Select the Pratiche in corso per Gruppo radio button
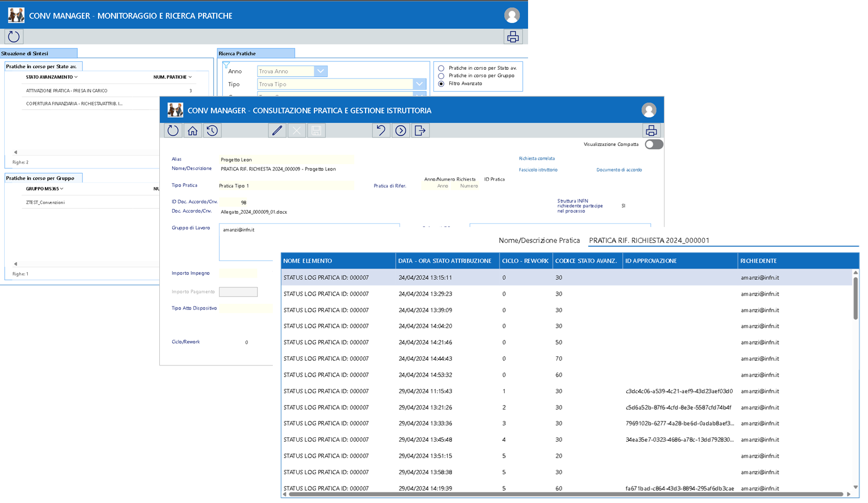Screen dimensions: 868x503 (441, 76)
